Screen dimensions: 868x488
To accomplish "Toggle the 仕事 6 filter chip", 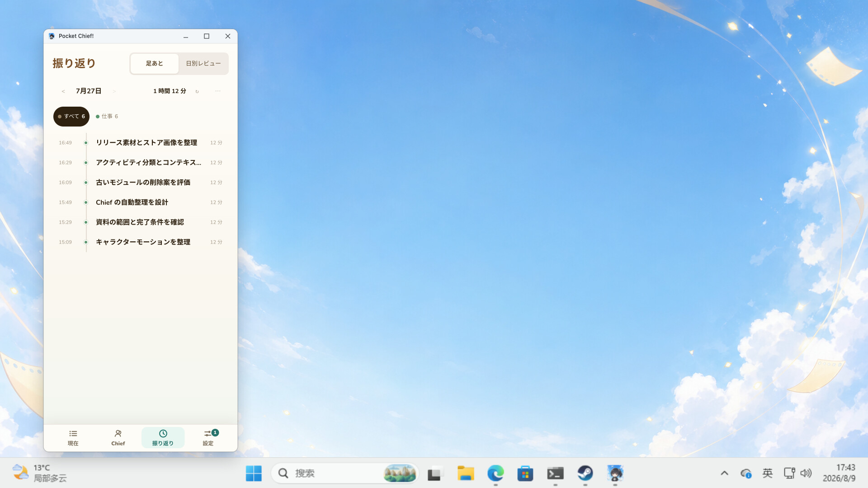I will (x=107, y=117).
